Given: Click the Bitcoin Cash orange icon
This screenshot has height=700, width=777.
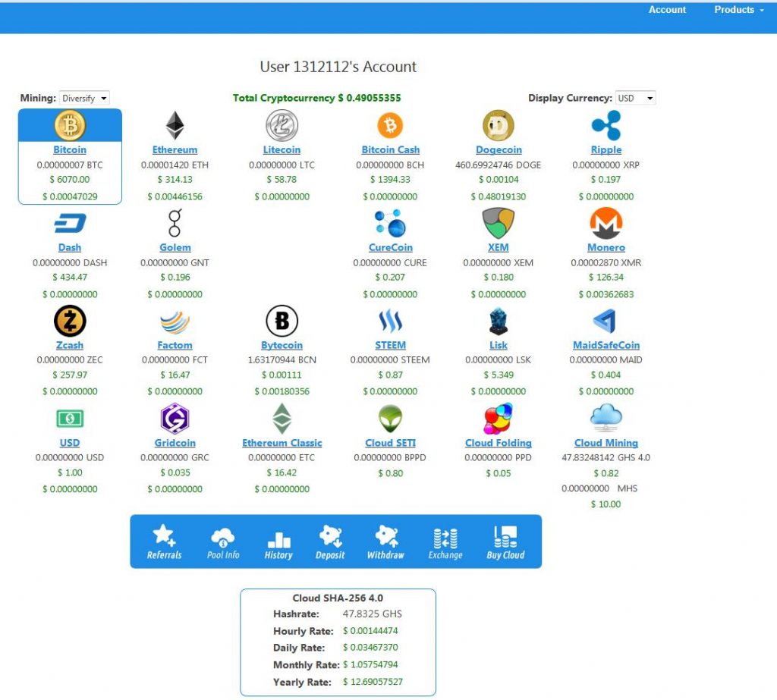Looking at the screenshot, I should (391, 125).
